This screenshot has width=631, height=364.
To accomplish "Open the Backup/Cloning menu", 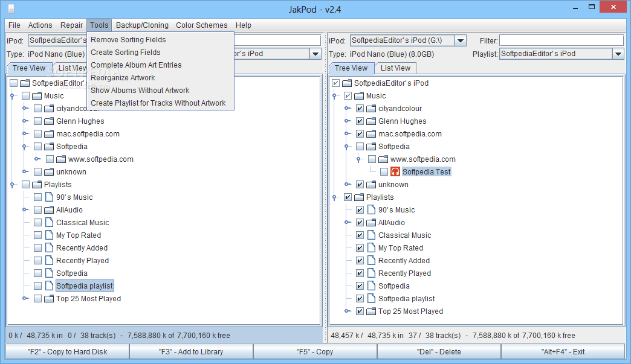I will click(142, 25).
